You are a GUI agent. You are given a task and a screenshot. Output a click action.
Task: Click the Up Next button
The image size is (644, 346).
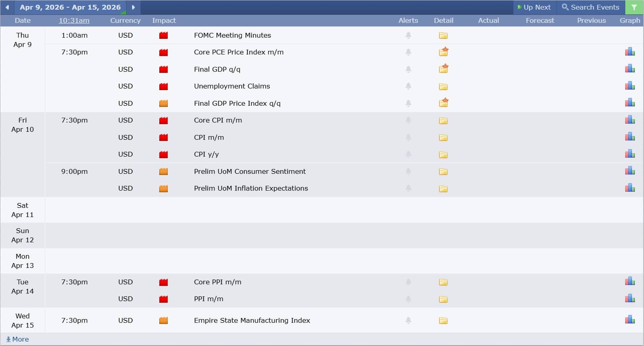coord(535,7)
